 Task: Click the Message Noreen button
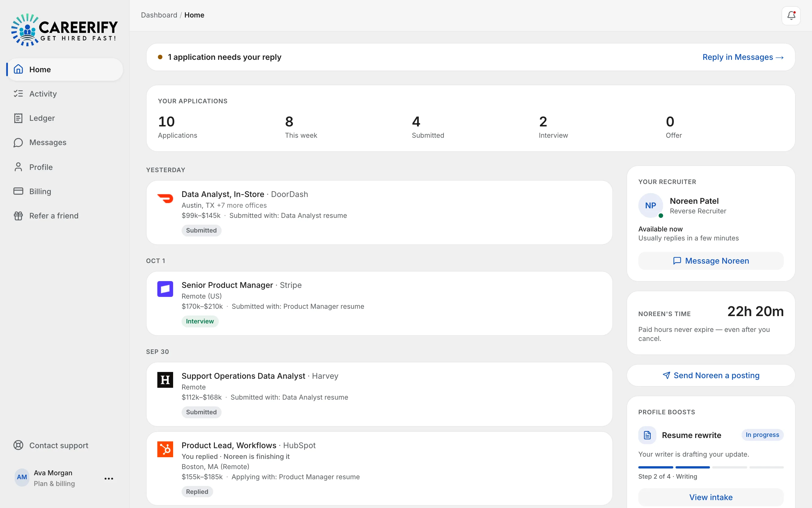(711, 261)
